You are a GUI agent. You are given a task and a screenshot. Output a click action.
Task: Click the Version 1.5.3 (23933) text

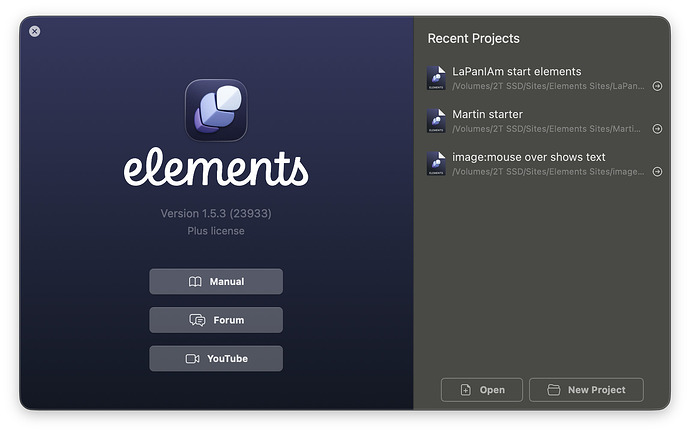pos(216,213)
